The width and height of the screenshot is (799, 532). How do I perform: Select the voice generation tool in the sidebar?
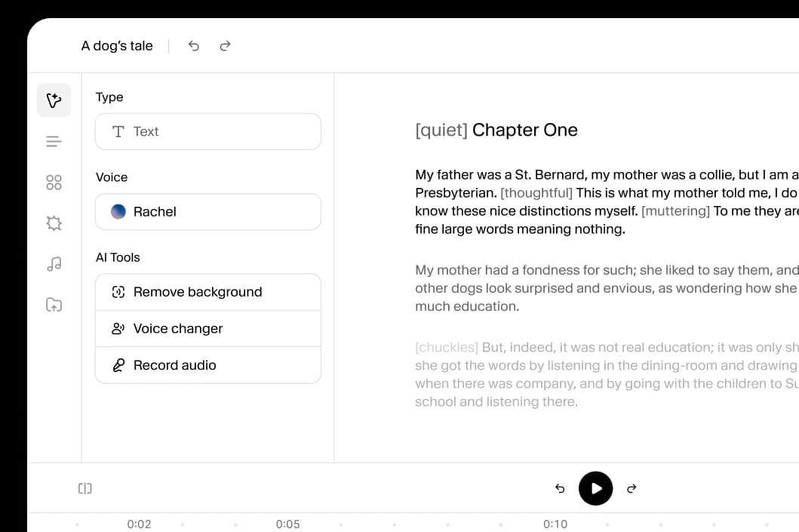click(x=54, y=100)
